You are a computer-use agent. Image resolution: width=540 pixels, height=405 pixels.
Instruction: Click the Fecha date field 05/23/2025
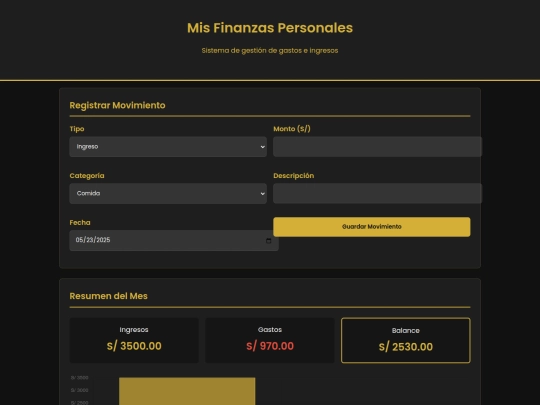[174, 240]
